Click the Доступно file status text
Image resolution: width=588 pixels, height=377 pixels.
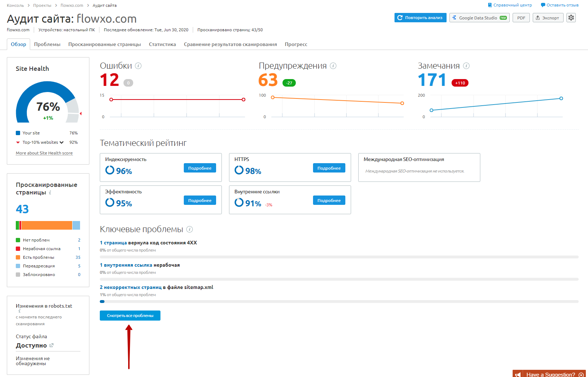coord(31,345)
